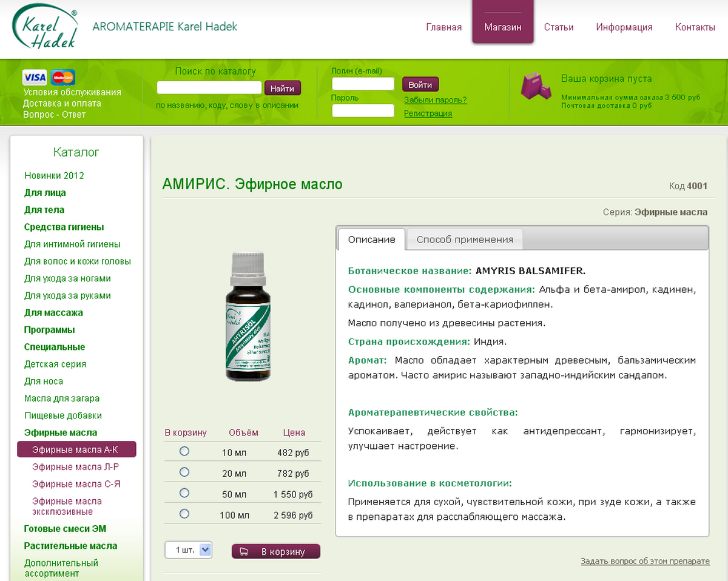Open the shopping bag cart icon
Screen dimensions: 728x581
pyautogui.click(x=536, y=87)
